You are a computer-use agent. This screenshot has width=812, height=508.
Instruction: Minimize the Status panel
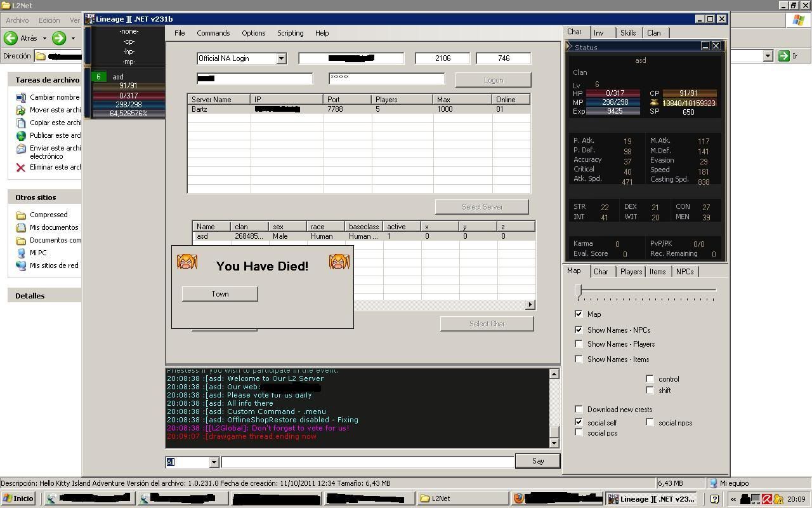(705, 46)
